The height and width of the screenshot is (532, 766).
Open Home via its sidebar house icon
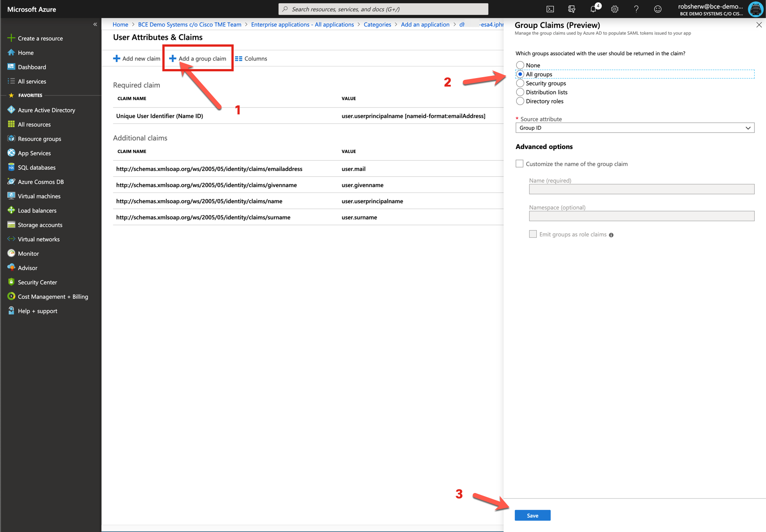11,52
